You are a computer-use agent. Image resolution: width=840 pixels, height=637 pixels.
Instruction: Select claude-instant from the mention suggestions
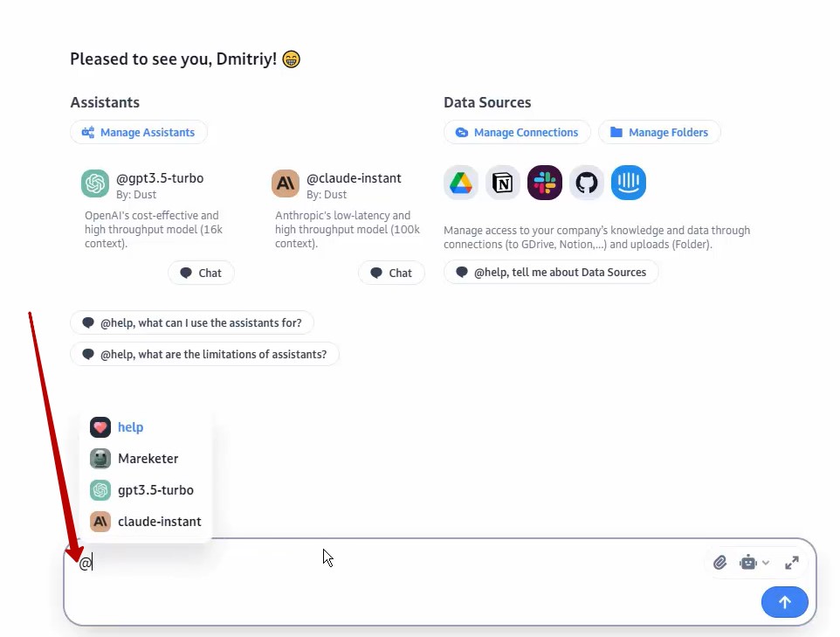pos(159,522)
